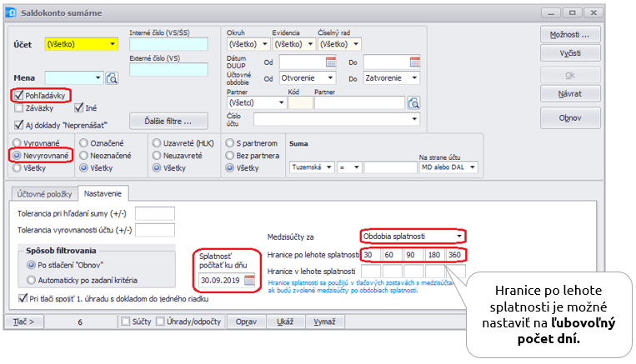Click the Interné číslo input field
The width and height of the screenshot is (636, 364).
(x=168, y=44)
